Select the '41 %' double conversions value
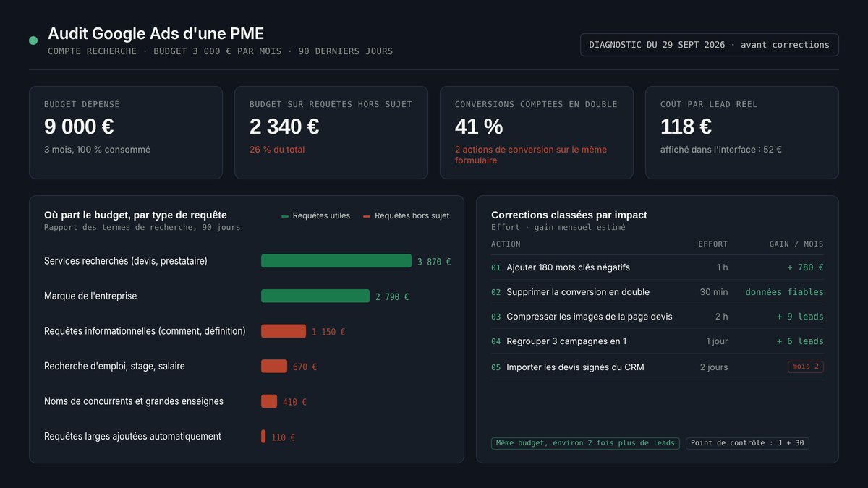 coord(479,127)
